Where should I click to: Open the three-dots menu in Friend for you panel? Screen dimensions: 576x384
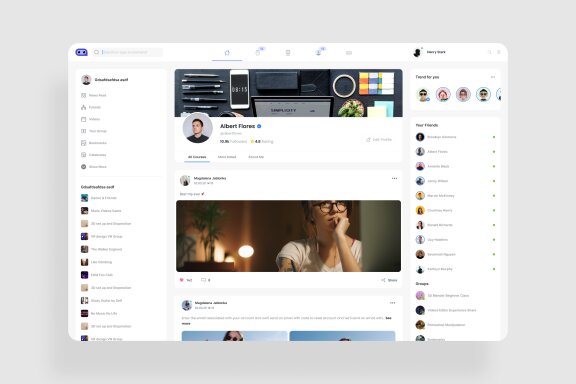point(493,77)
